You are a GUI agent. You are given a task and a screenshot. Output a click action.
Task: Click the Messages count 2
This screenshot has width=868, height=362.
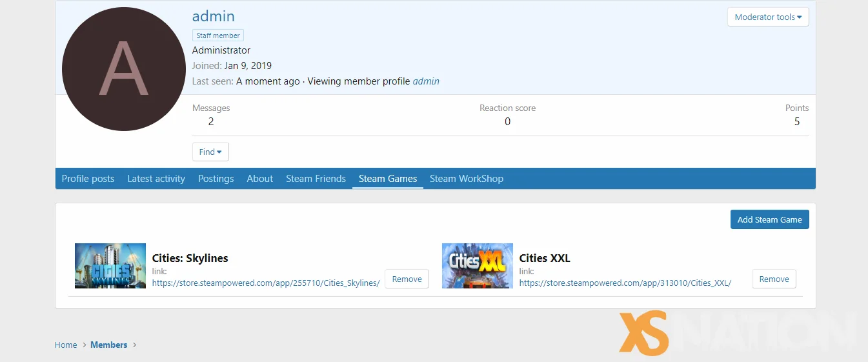211,121
